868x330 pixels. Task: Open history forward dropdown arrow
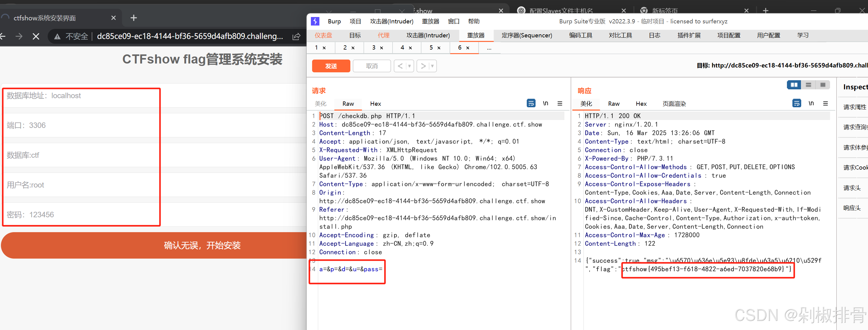coord(432,66)
